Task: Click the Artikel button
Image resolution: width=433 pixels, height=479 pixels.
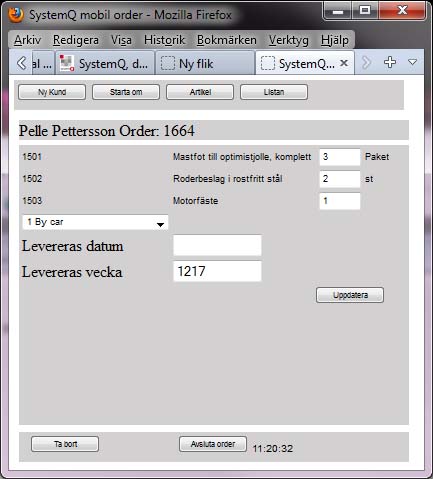Action: pyautogui.click(x=200, y=92)
